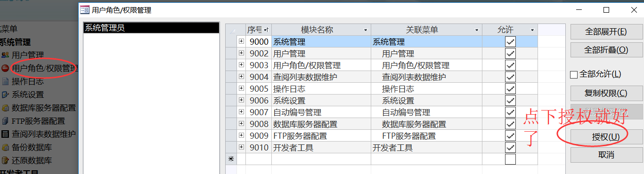Screen dimensions: 644x174
Task: Uncheck 允许 for 9000 系统管理
Action: click(x=510, y=42)
